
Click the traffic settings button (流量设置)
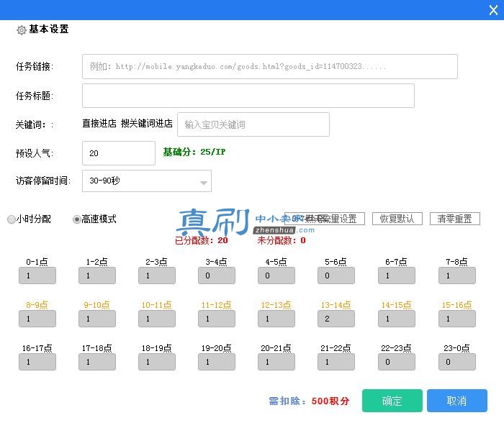325,219
